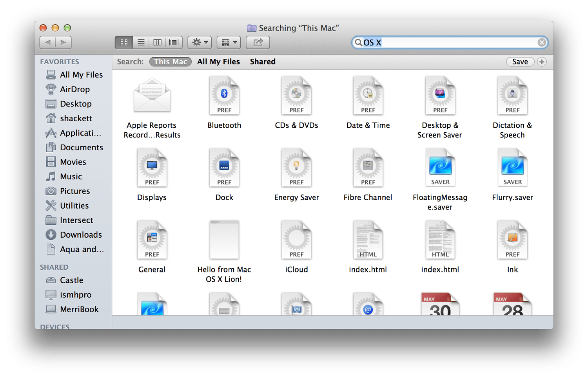Screen dimensions: 588x377
Task: Connect to MerriBook shared computer
Action: click(x=72, y=309)
